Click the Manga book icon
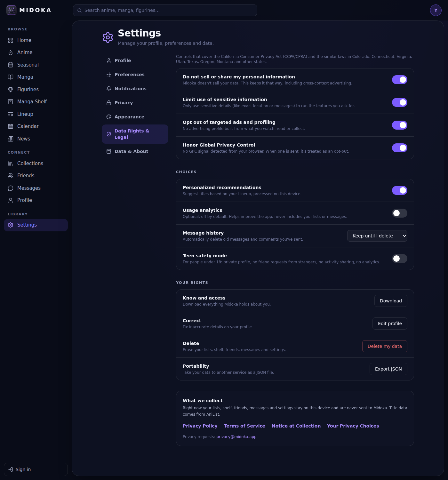The image size is (448, 480). pyautogui.click(x=11, y=77)
